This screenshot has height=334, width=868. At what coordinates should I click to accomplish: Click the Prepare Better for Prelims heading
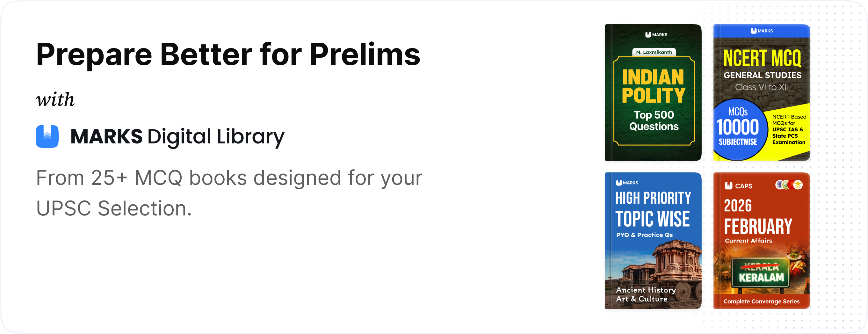[x=228, y=54]
